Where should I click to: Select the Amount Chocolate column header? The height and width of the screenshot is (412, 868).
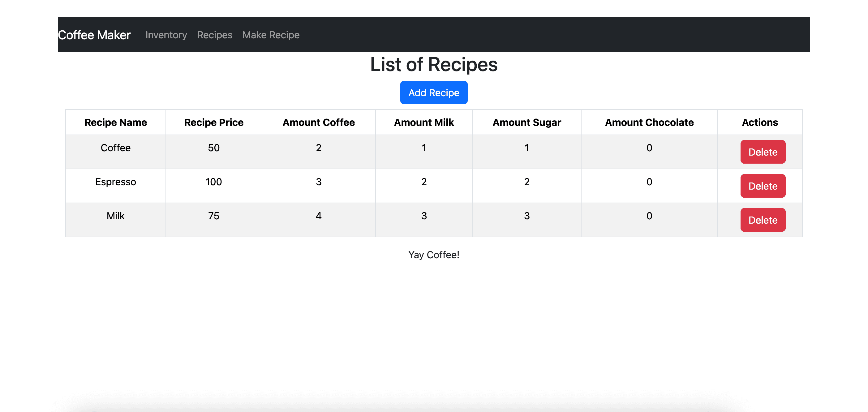649,122
